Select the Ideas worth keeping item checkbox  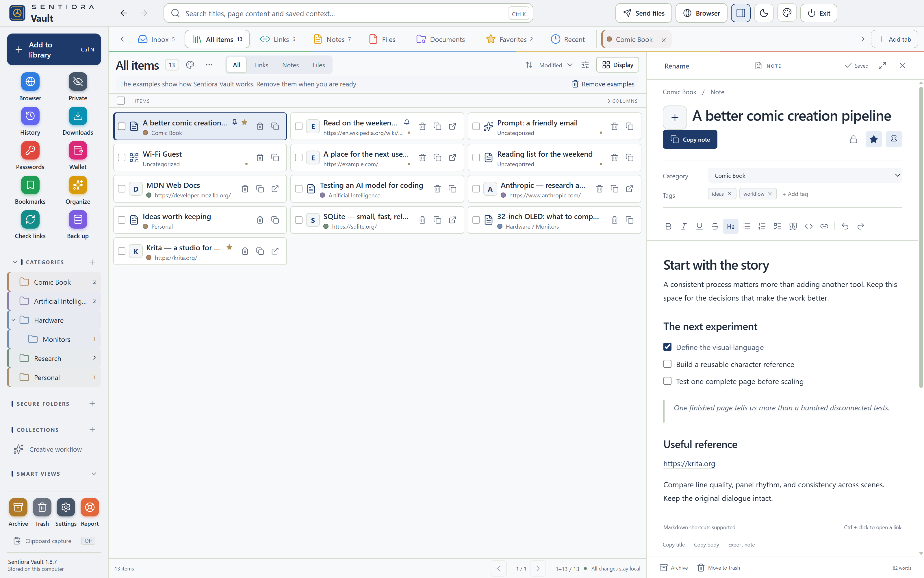pos(122,220)
